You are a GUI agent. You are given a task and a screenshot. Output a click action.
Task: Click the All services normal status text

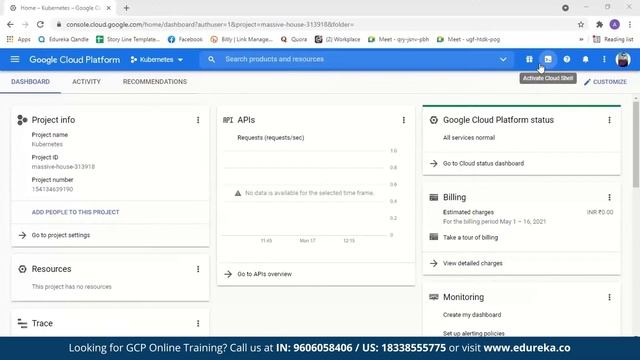469,138
